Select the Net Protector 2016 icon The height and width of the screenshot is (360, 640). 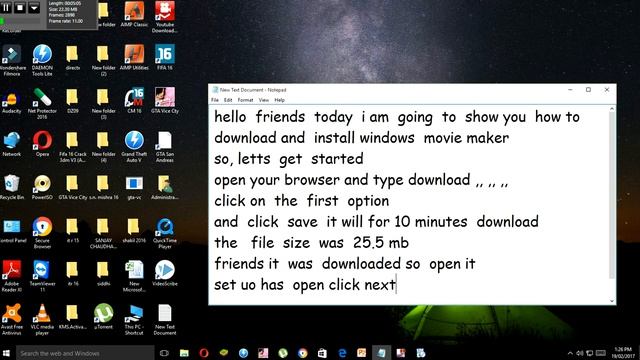click(x=42, y=103)
